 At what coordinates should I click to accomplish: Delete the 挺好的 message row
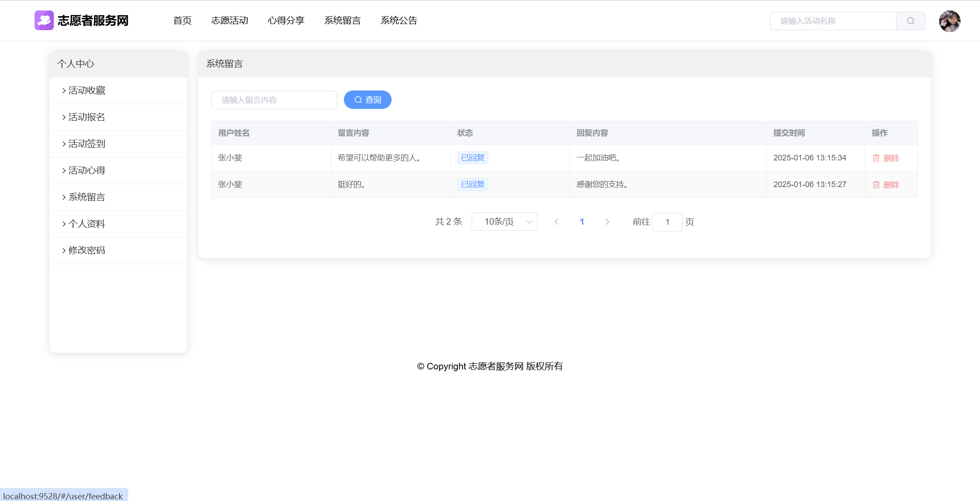coord(886,185)
